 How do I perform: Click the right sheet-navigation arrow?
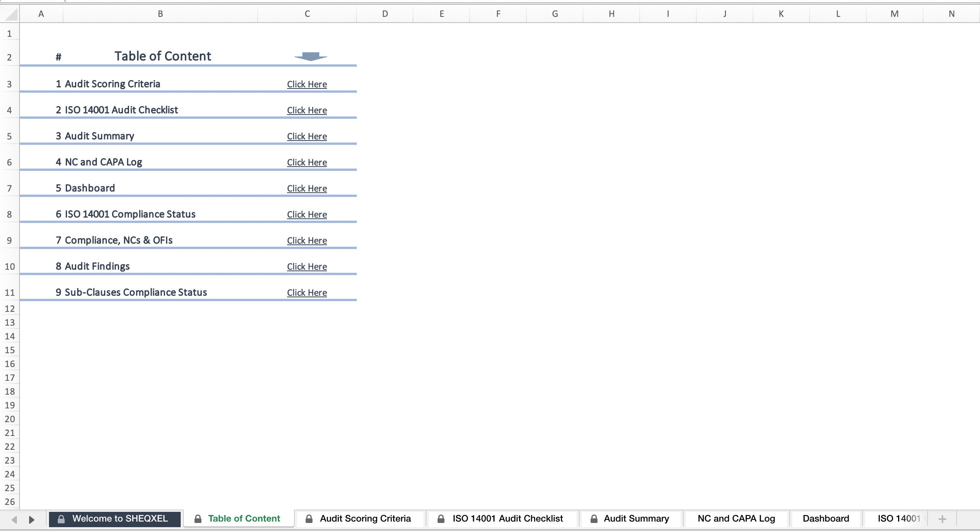pyautogui.click(x=31, y=520)
